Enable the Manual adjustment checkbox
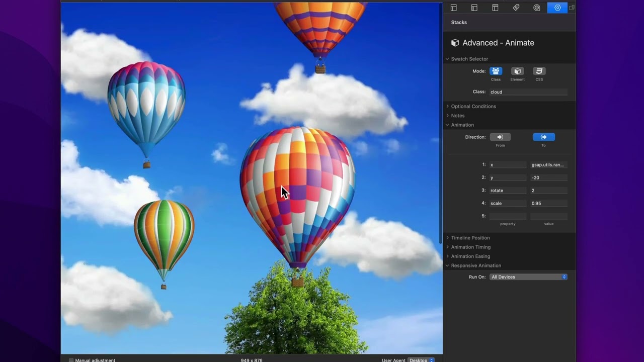This screenshot has width=644, height=362. (71, 360)
